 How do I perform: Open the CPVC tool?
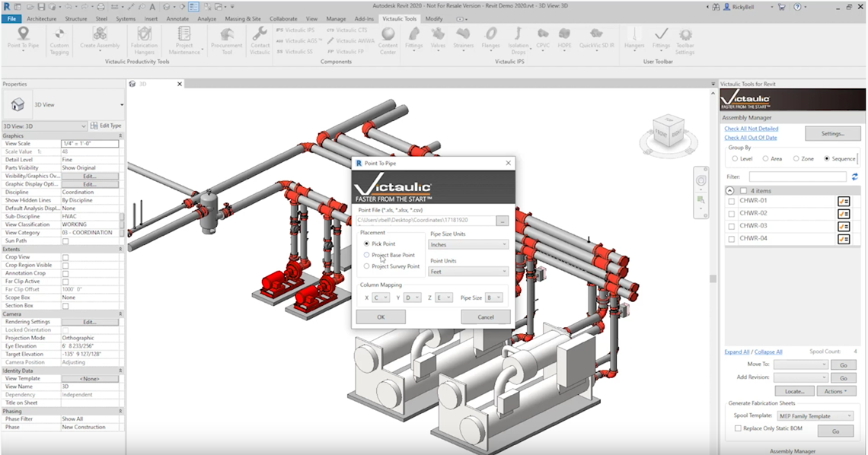[543, 40]
